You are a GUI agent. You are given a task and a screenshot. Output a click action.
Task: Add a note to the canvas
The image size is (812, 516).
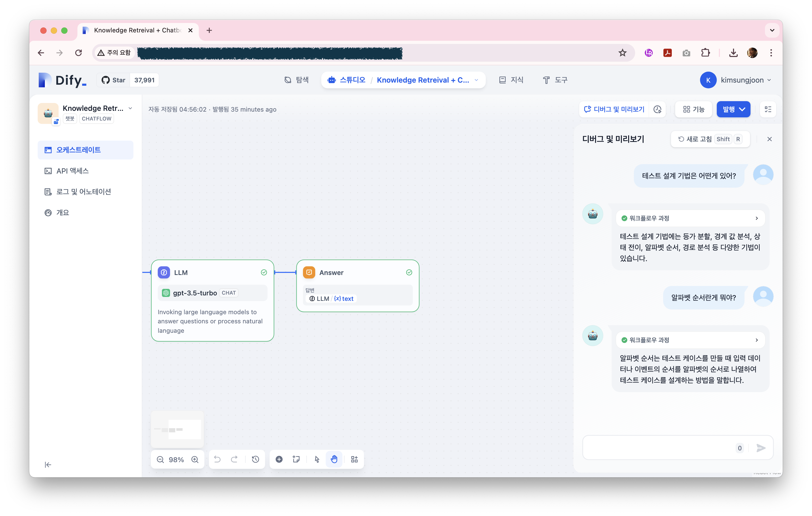point(296,459)
